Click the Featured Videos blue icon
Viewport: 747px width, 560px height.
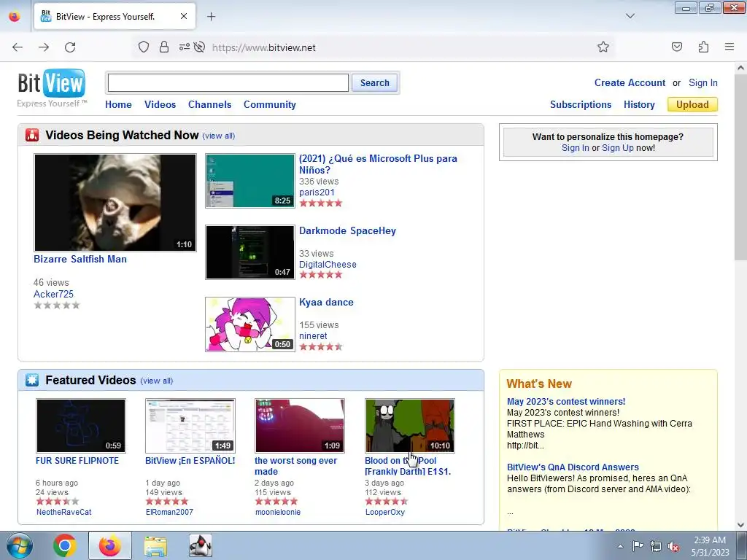click(32, 380)
